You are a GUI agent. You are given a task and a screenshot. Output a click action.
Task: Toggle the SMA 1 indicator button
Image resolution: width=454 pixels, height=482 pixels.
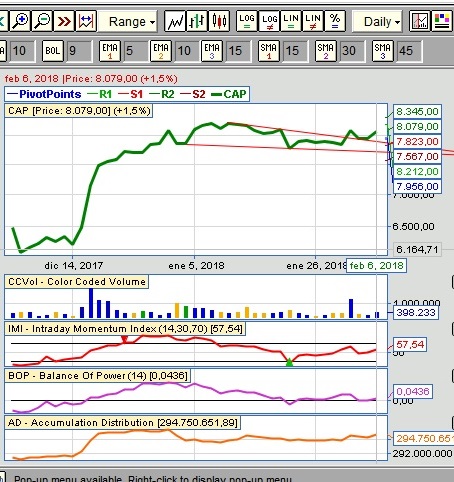click(269, 51)
